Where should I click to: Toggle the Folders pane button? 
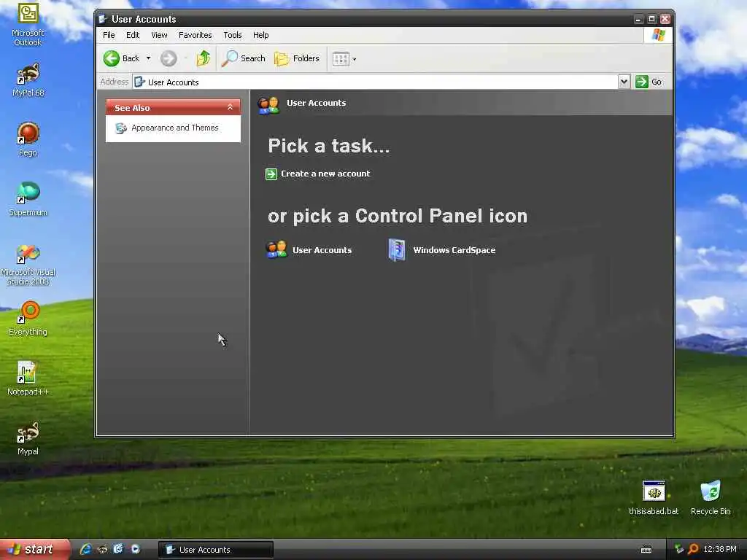pyautogui.click(x=297, y=58)
